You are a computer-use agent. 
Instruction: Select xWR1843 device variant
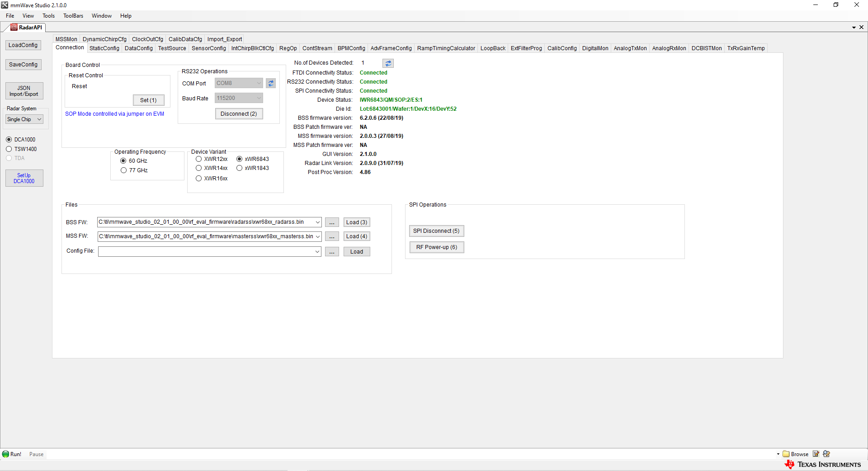(239, 168)
